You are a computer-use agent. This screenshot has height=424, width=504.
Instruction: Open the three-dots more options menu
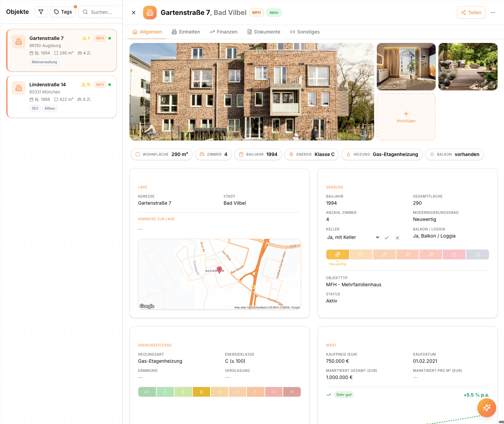click(493, 13)
